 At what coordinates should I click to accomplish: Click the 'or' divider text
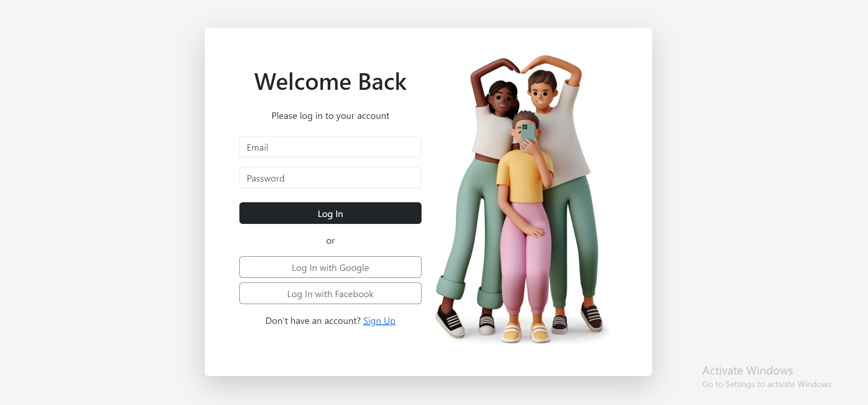click(x=330, y=241)
